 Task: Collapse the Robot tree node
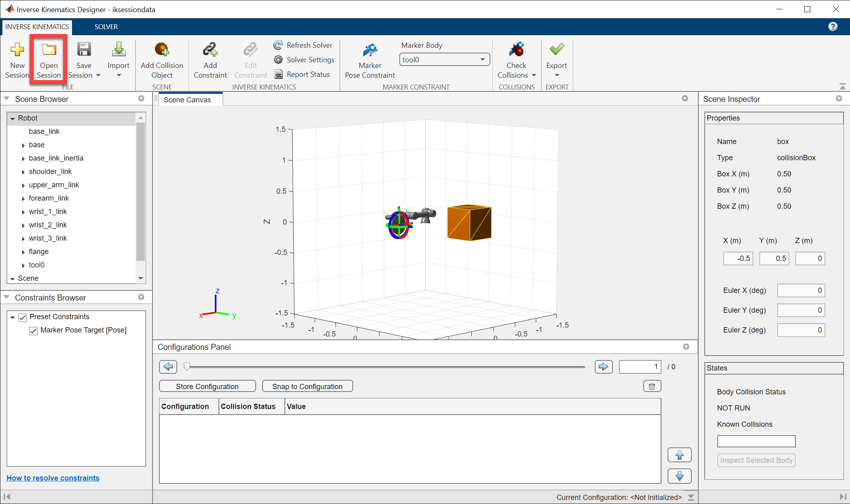coord(13,119)
